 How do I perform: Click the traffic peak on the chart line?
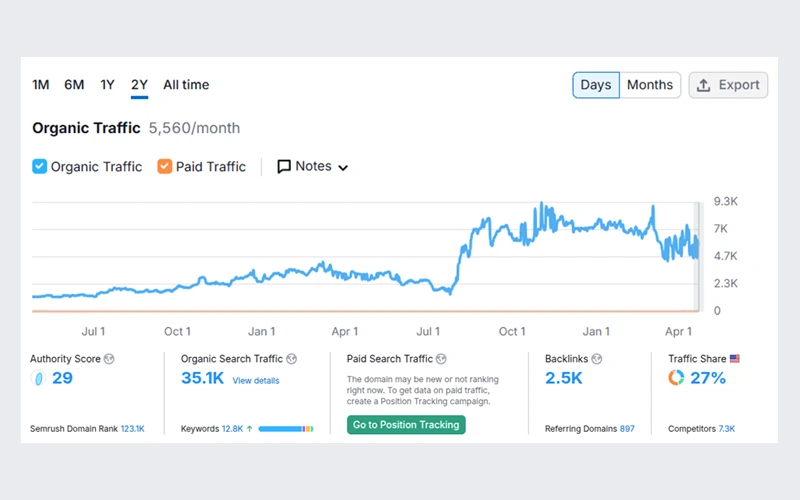[540, 204]
